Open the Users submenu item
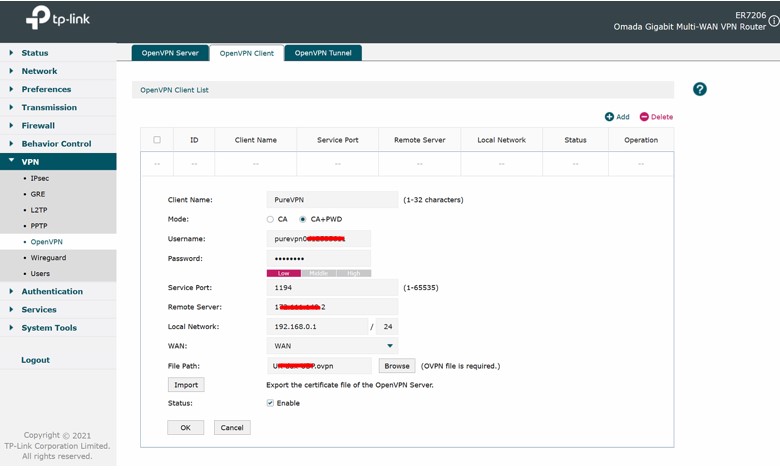Image resolution: width=780 pixels, height=470 pixels. [x=40, y=274]
